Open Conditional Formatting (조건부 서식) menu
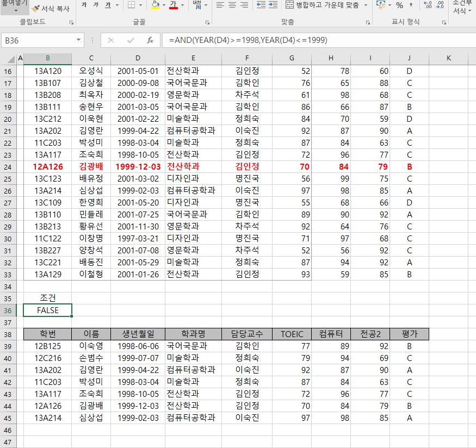 462,7
